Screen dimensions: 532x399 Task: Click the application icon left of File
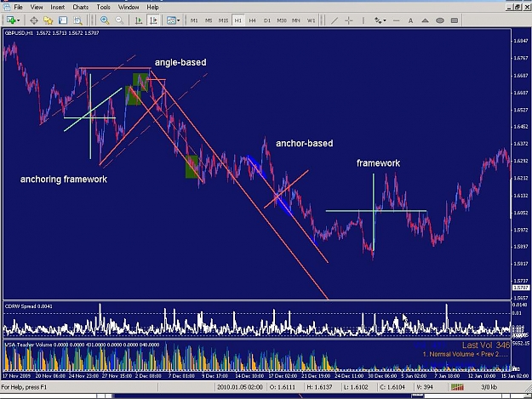[x=7, y=7]
